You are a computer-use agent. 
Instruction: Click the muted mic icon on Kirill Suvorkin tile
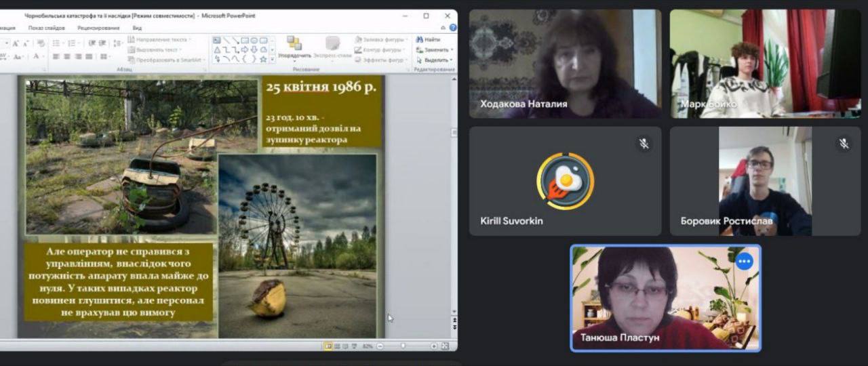pyautogui.click(x=644, y=143)
